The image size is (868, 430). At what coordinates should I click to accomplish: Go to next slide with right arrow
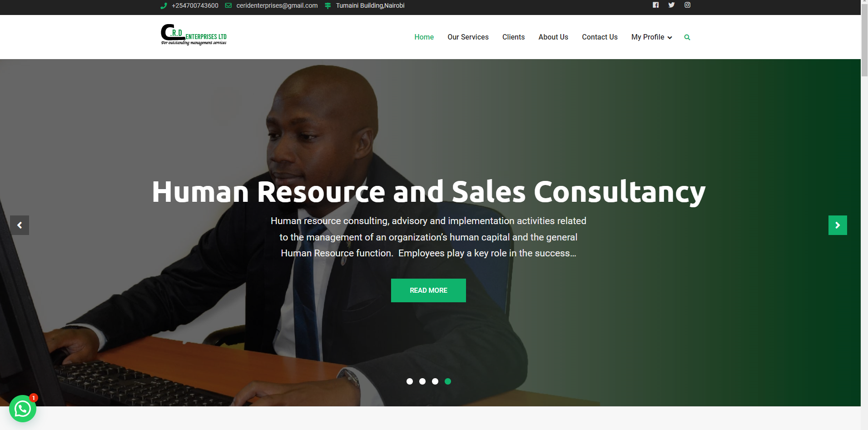[838, 225]
